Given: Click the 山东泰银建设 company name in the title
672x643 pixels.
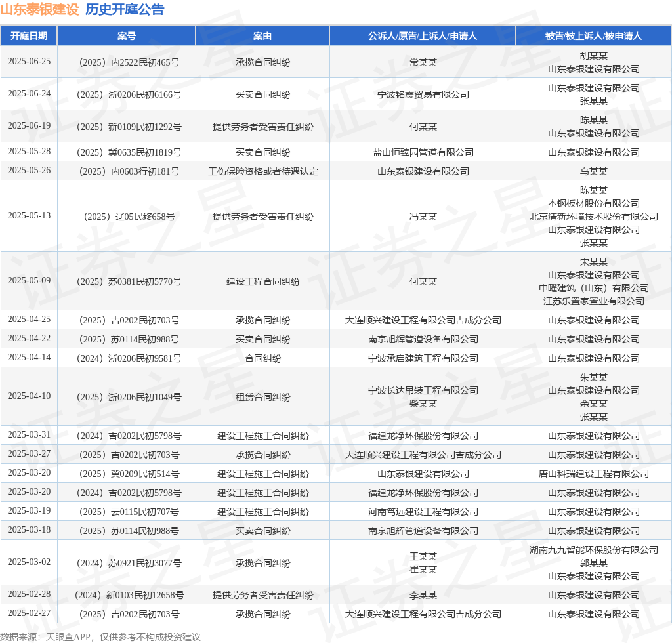Looking at the screenshot, I should coord(40,9).
